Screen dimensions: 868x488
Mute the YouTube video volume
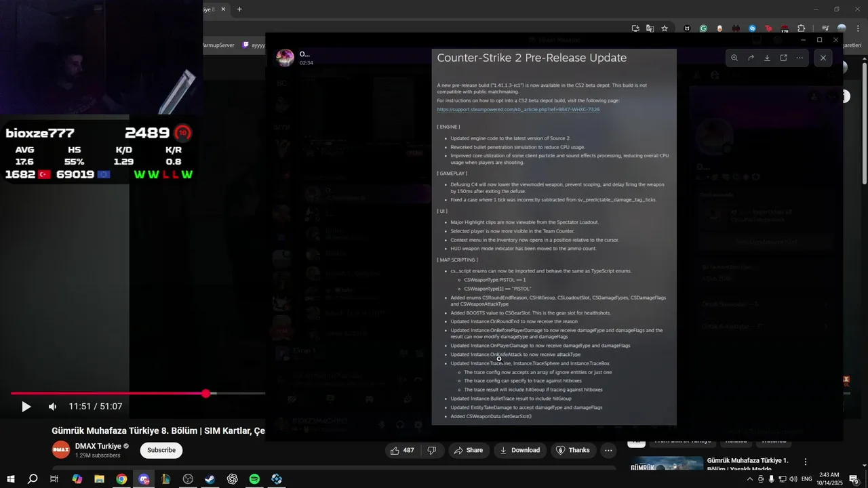click(53, 407)
